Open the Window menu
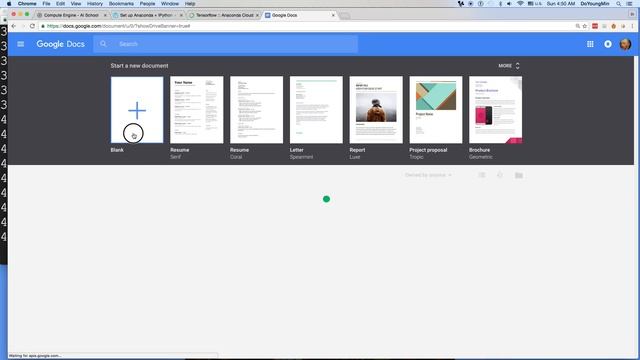The width and height of the screenshot is (640, 360). click(170, 4)
